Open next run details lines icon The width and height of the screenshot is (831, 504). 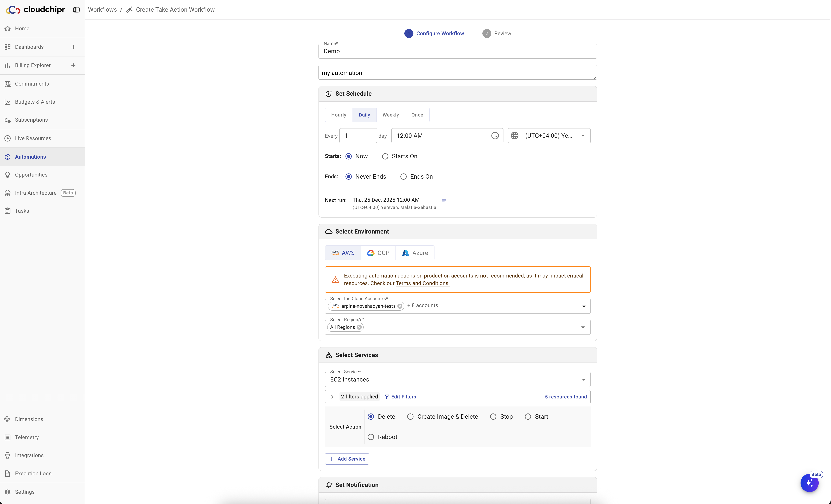point(444,201)
